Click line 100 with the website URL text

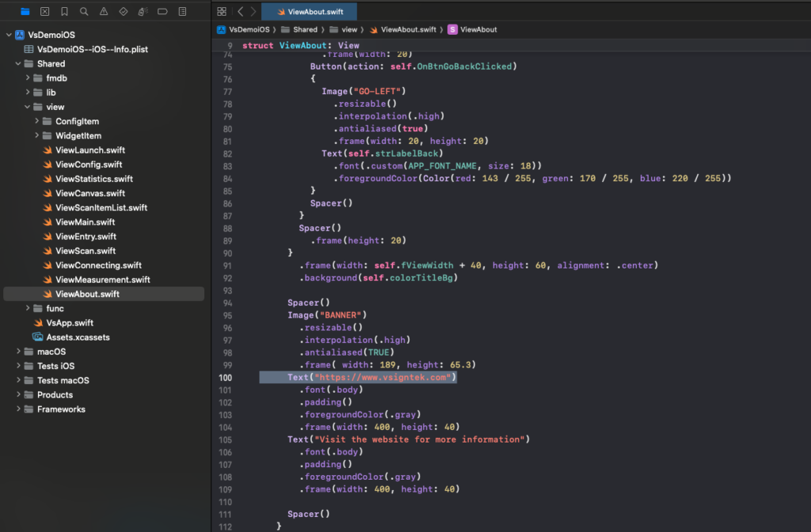[372, 378]
